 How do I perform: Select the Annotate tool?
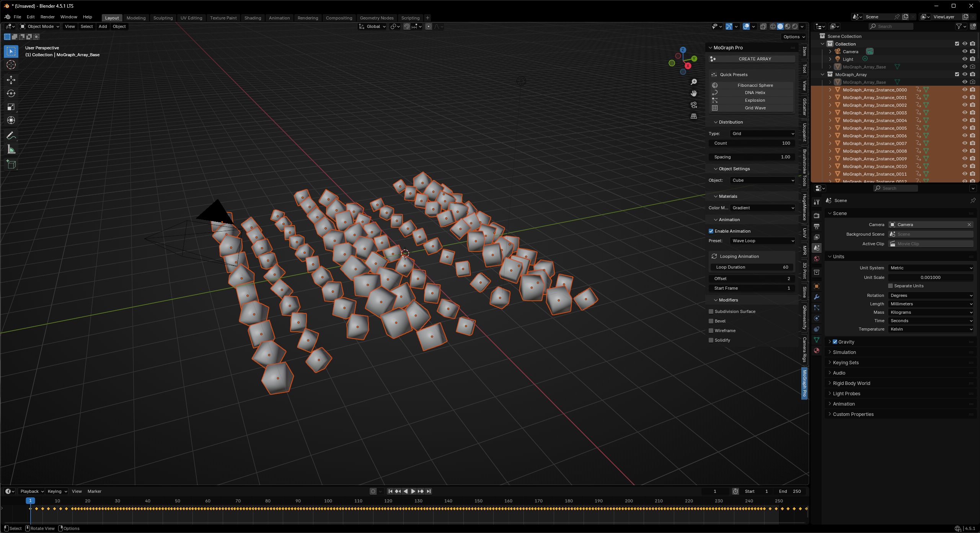[11, 135]
